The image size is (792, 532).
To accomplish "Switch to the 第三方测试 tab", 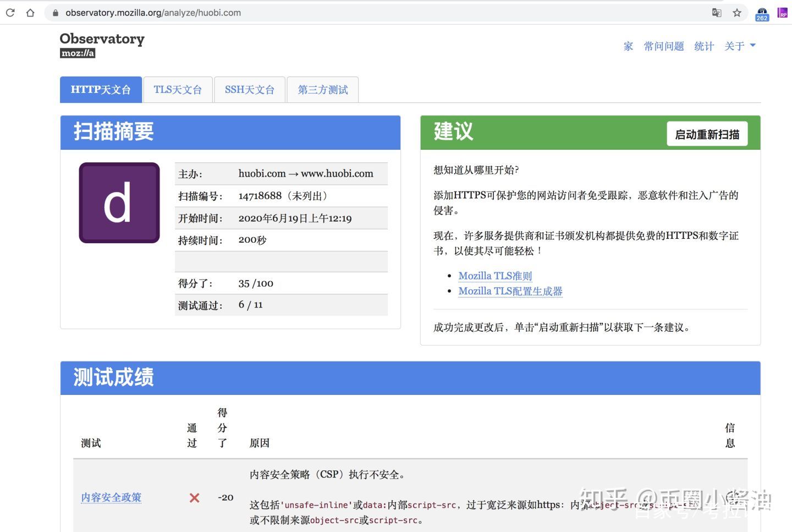I will point(323,90).
